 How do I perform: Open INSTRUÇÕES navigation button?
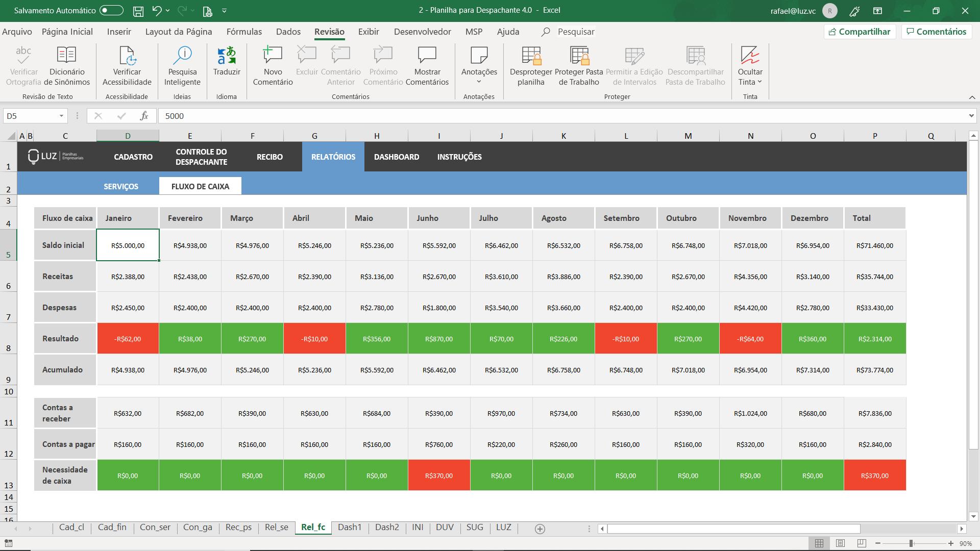click(x=459, y=157)
